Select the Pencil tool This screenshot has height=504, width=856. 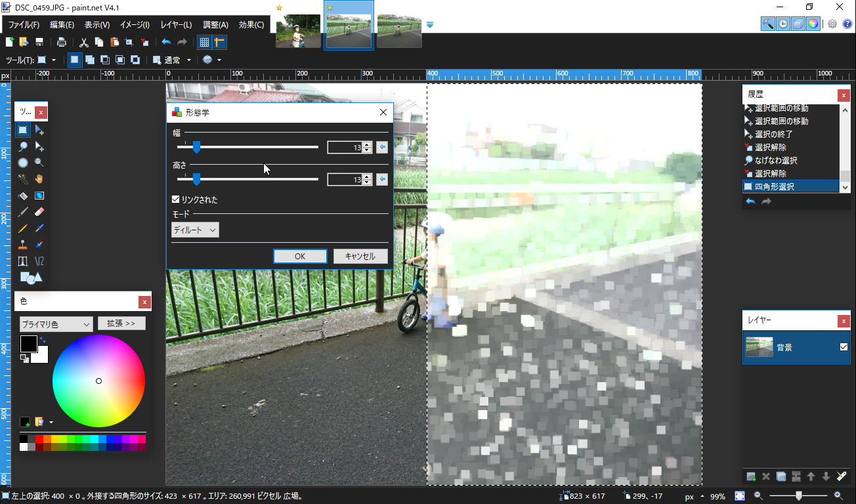(x=23, y=228)
